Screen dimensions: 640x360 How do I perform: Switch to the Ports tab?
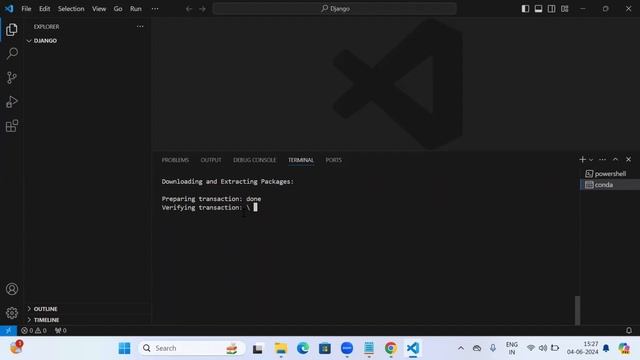point(333,160)
